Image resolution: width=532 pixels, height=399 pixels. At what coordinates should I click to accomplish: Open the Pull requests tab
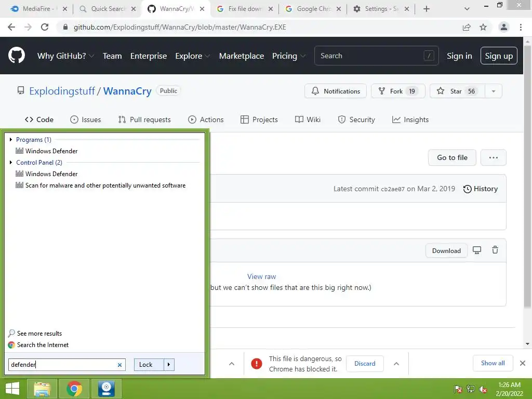point(144,119)
